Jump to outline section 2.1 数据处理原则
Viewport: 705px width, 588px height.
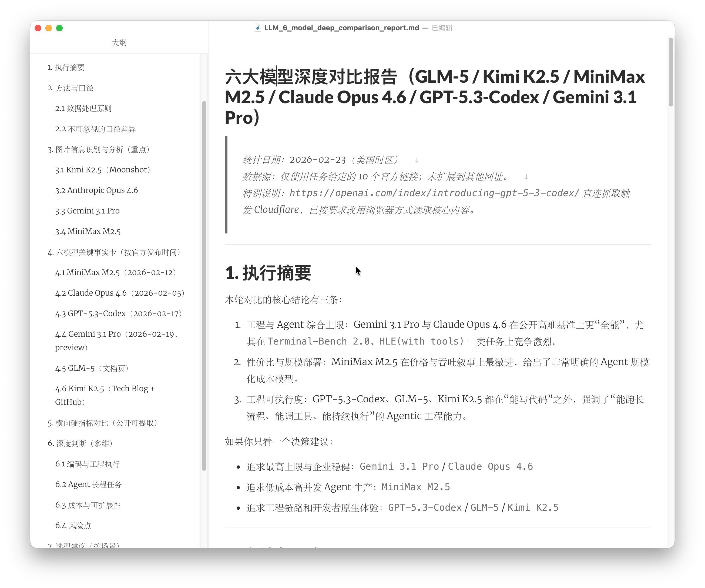click(83, 108)
